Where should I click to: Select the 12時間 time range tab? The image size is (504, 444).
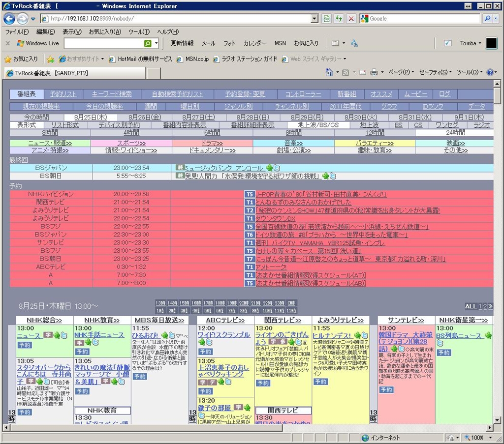pos(375,133)
